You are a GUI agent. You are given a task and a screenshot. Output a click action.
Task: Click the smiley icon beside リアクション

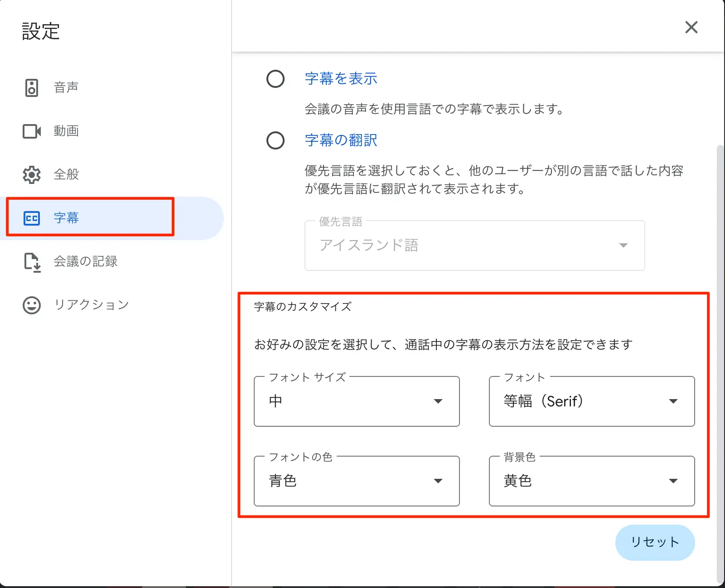(x=32, y=305)
